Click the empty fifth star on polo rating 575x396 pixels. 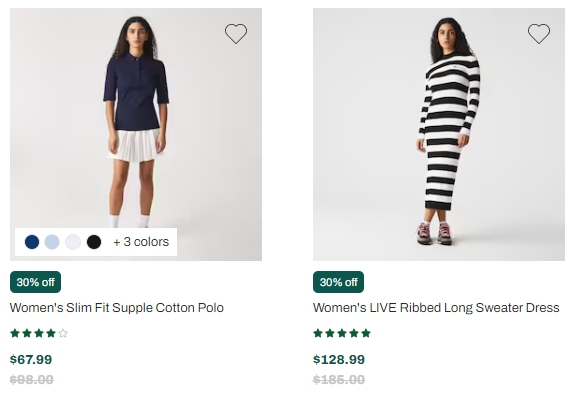pyautogui.click(x=63, y=333)
